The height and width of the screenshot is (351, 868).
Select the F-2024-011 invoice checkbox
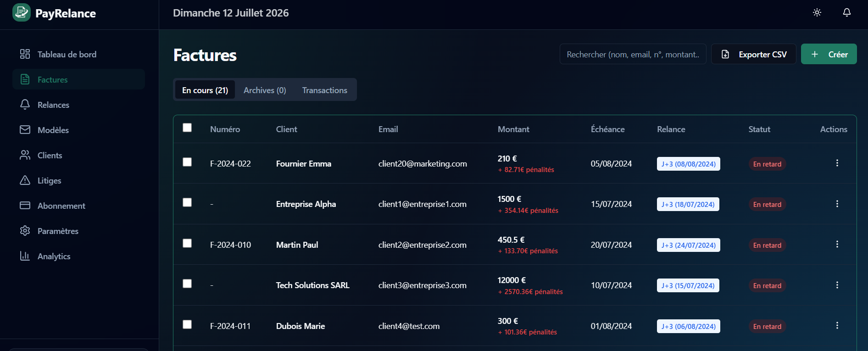187,324
